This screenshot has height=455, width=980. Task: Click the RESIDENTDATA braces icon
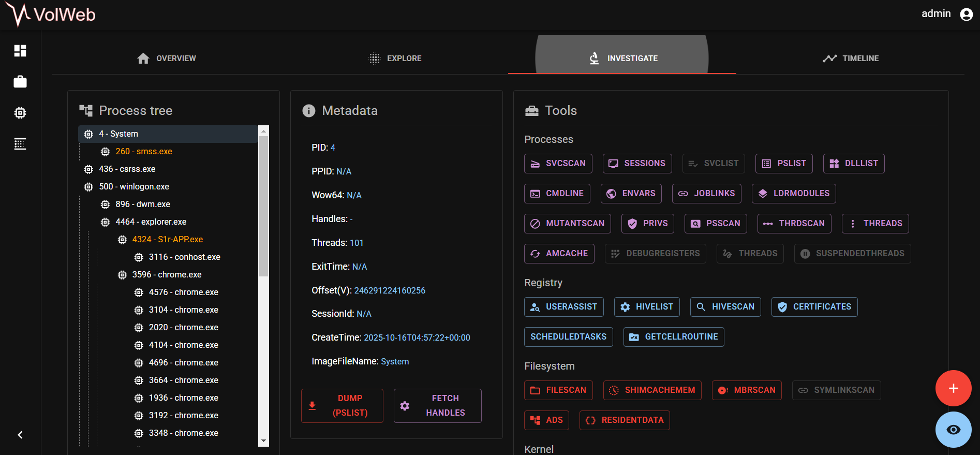click(590, 420)
